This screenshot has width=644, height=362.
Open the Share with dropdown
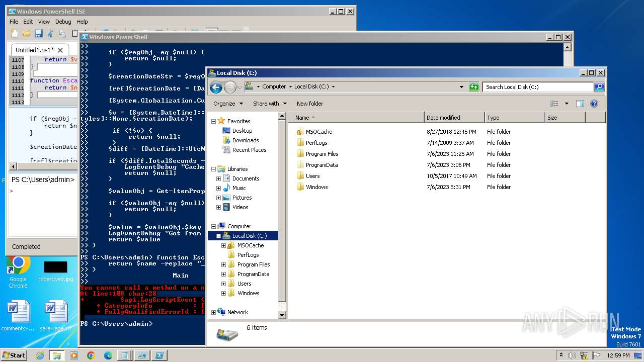[x=270, y=104]
